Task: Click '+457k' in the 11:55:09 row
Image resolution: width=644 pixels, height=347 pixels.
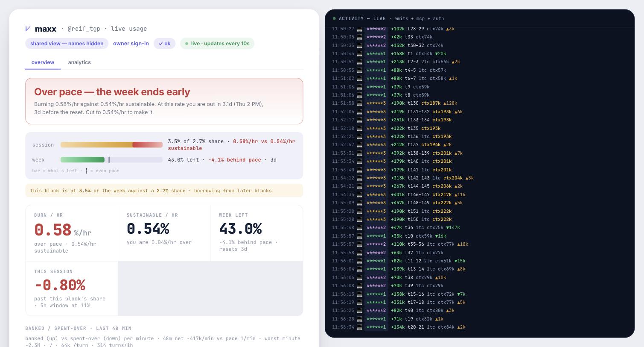Action: [x=398, y=203]
